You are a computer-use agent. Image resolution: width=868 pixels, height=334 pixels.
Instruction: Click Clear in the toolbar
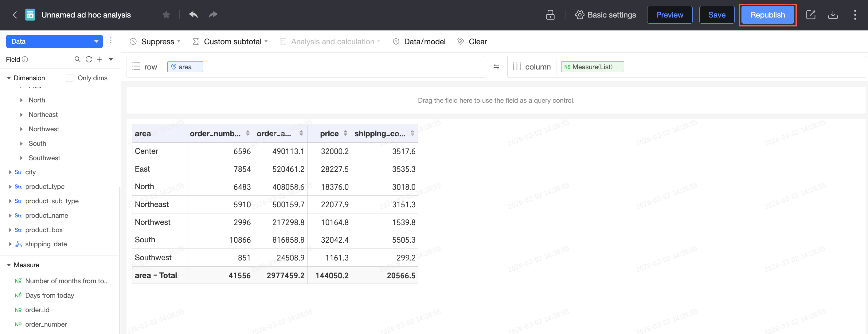pos(472,42)
